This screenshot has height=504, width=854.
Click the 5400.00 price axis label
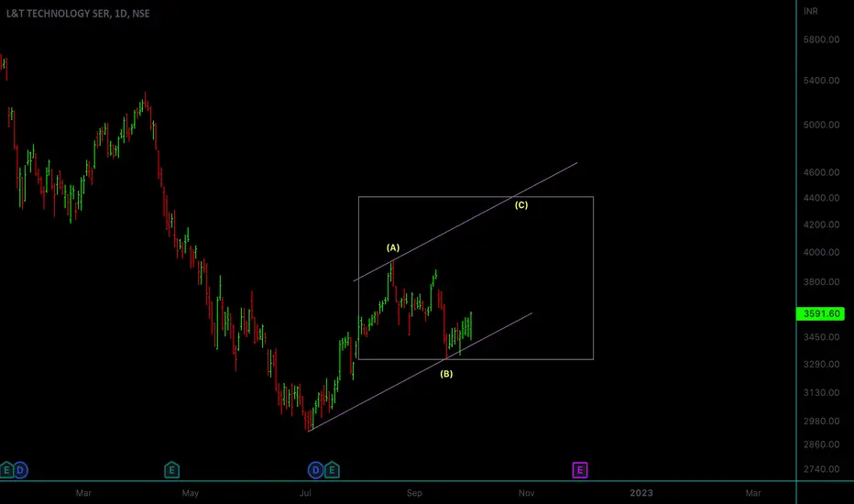(821, 81)
